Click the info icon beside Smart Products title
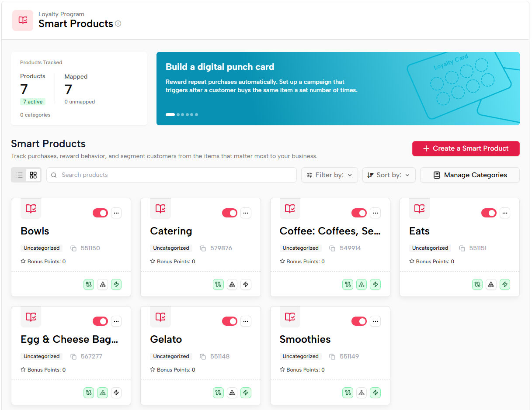 [x=118, y=24]
